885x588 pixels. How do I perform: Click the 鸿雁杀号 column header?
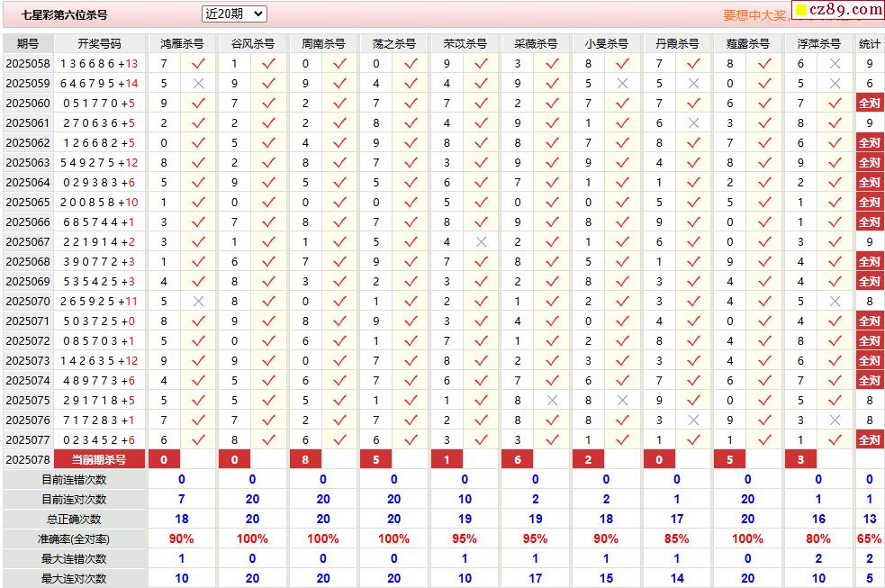click(181, 44)
